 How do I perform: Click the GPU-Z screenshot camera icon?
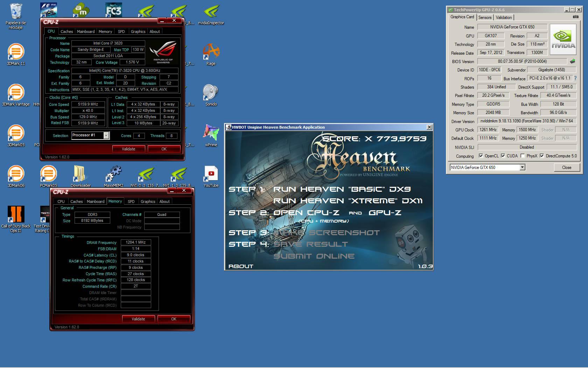coord(575,17)
